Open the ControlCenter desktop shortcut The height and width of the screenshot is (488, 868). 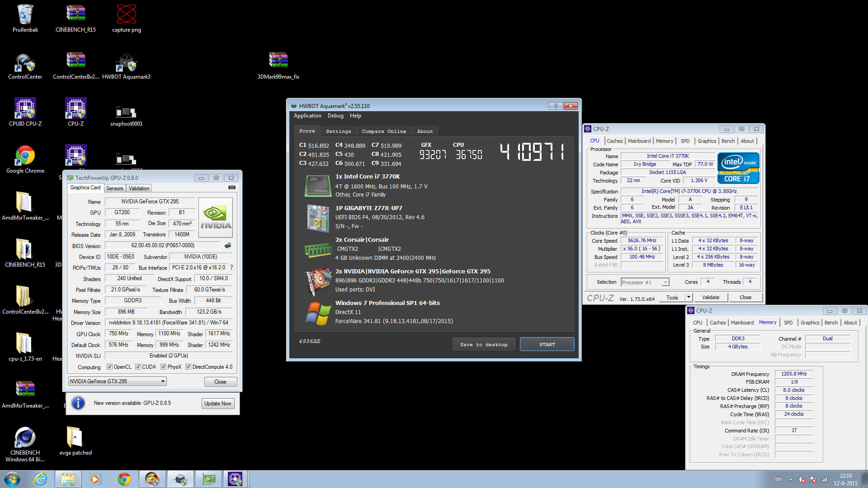coord(25,66)
